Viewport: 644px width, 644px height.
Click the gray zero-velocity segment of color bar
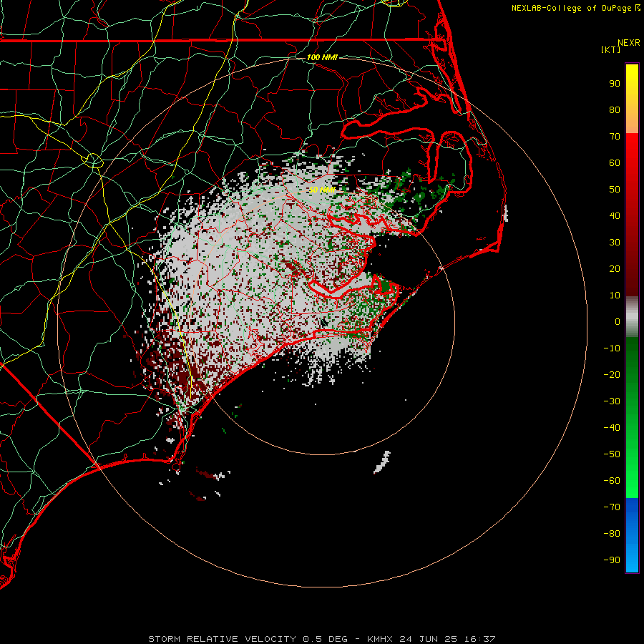pyautogui.click(x=632, y=317)
